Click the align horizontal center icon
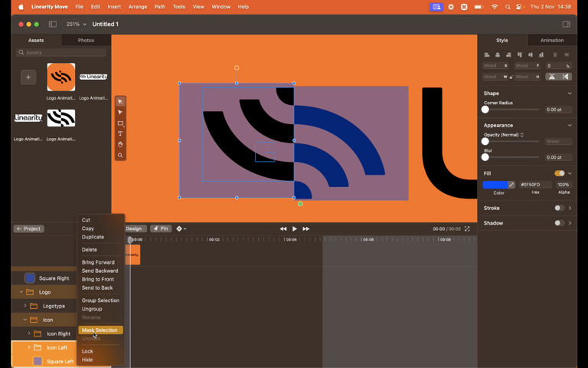Image resolution: width=588 pixels, height=368 pixels. 498,55
